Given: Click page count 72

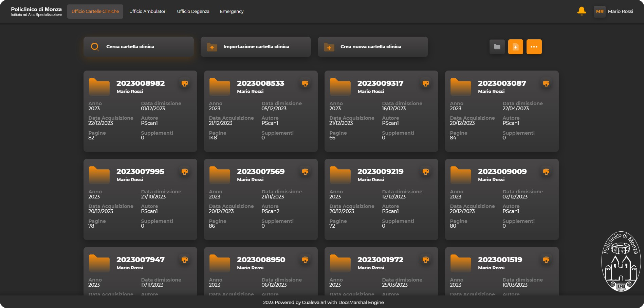Looking at the screenshot, I should click(332, 226).
